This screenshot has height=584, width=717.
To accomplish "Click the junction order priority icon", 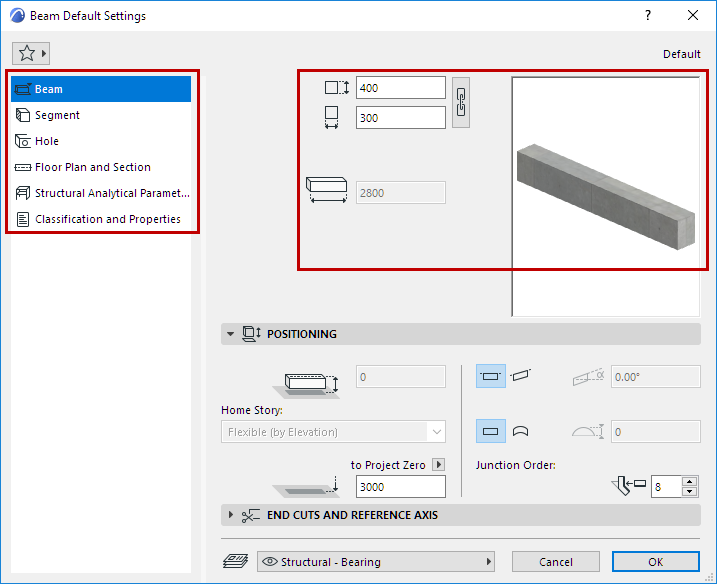I will coord(629,485).
